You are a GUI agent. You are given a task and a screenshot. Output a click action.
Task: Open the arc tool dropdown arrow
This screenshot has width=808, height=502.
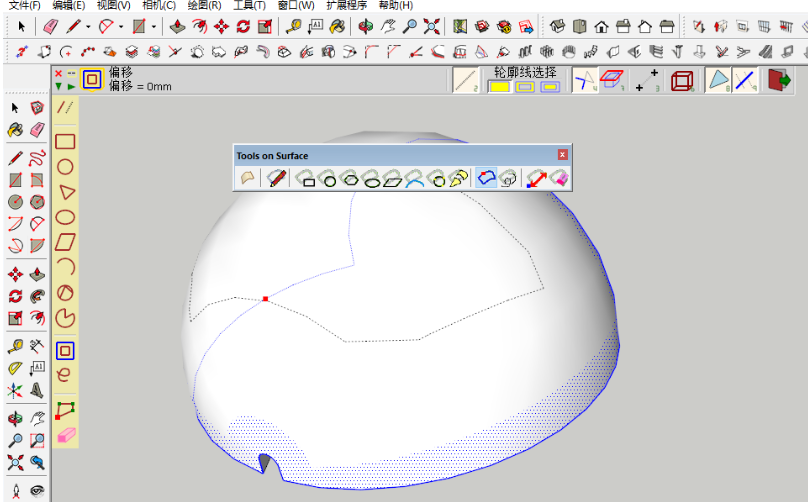pos(121,27)
